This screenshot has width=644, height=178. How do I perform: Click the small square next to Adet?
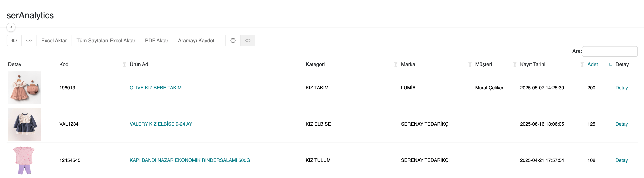(610, 64)
